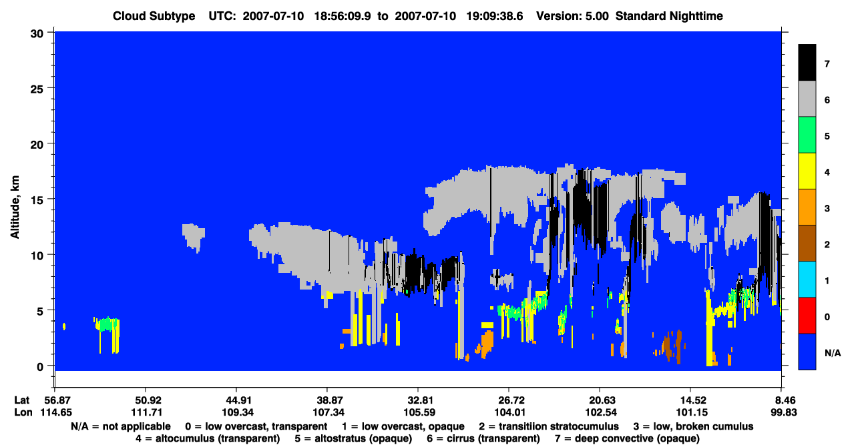Screen dimensions: 868x445
Task: Click the small isolated gray cirrus patch near 12 km
Action: (193, 237)
